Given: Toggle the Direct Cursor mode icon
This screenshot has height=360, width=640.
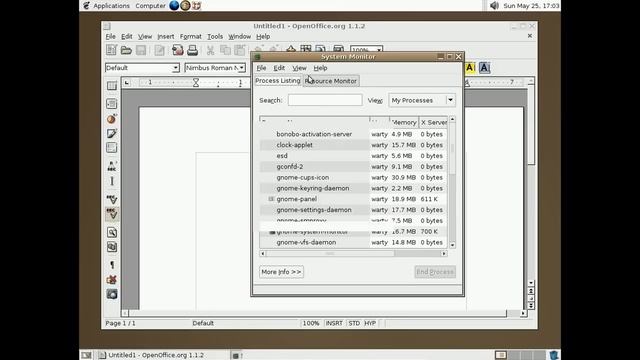Looking at the screenshot, I should [x=111, y=181].
